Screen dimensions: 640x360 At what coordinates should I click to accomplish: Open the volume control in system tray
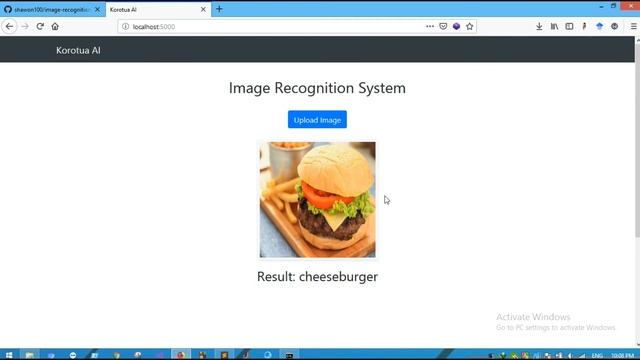pos(570,356)
